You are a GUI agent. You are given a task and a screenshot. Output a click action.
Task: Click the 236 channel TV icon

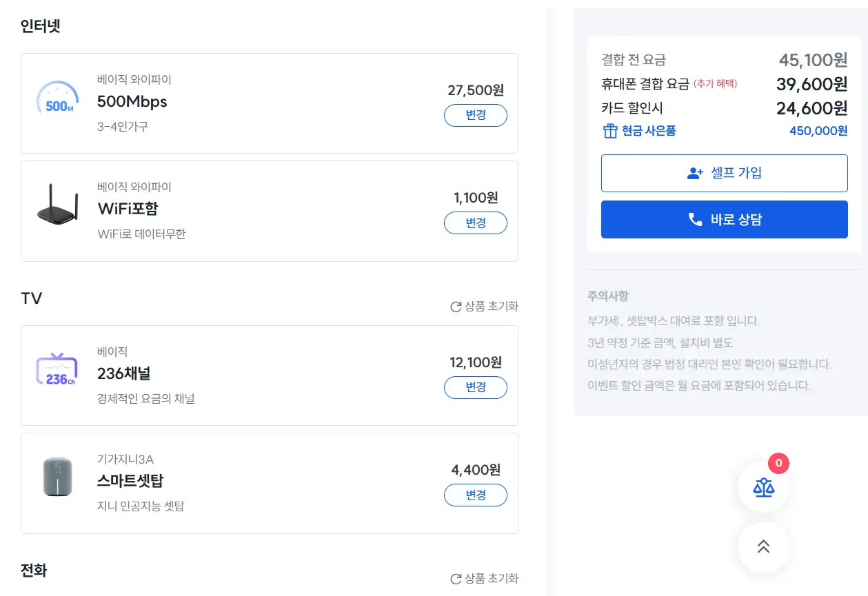point(57,371)
